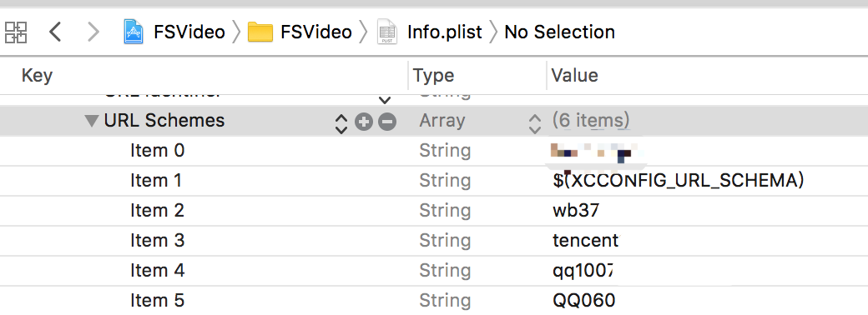The height and width of the screenshot is (315, 868).
Task: Click the Value column header
Action: pos(574,75)
